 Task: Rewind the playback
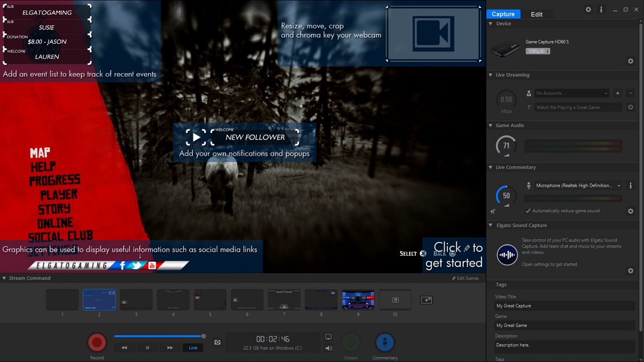(x=124, y=348)
